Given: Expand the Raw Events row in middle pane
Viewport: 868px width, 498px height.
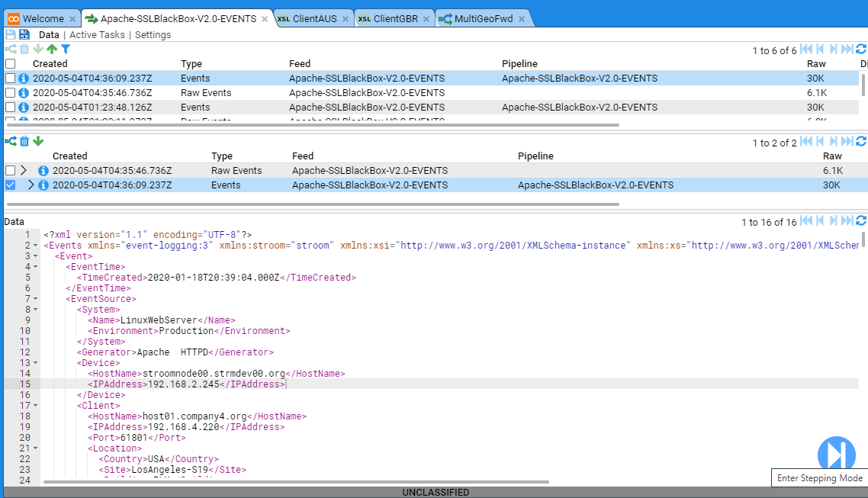Looking at the screenshot, I should pyautogui.click(x=24, y=171).
